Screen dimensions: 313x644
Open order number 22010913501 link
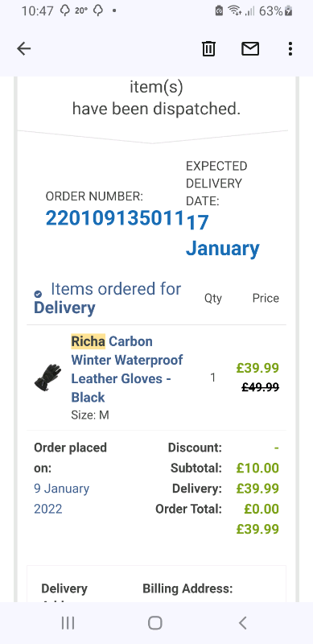point(114,218)
